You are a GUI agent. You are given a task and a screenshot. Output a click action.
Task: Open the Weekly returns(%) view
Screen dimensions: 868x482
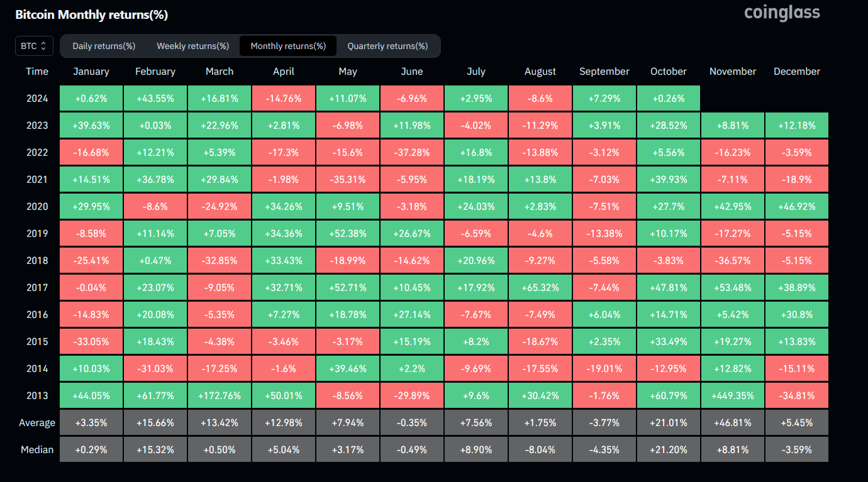click(192, 46)
